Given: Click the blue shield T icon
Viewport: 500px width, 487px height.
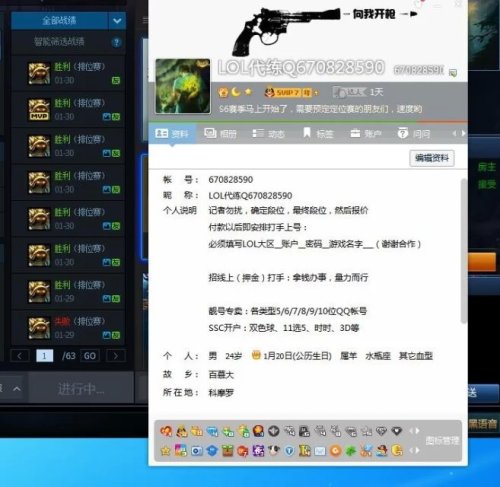Looking at the screenshot, I should tap(290, 451).
